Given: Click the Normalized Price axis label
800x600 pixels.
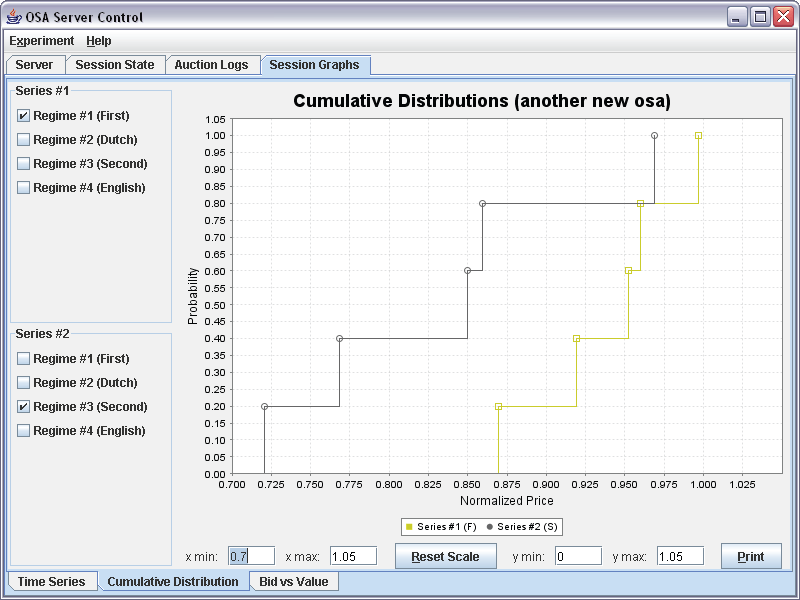Looking at the screenshot, I should 507,501.
